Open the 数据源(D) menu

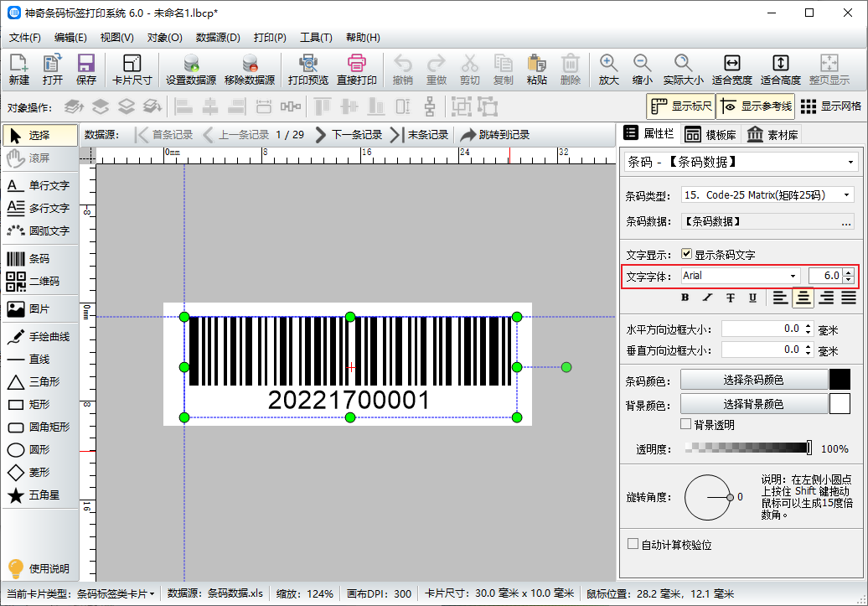pos(218,38)
